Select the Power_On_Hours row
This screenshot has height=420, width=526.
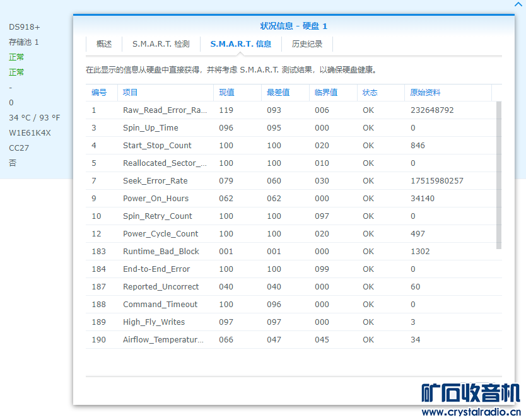coord(291,199)
